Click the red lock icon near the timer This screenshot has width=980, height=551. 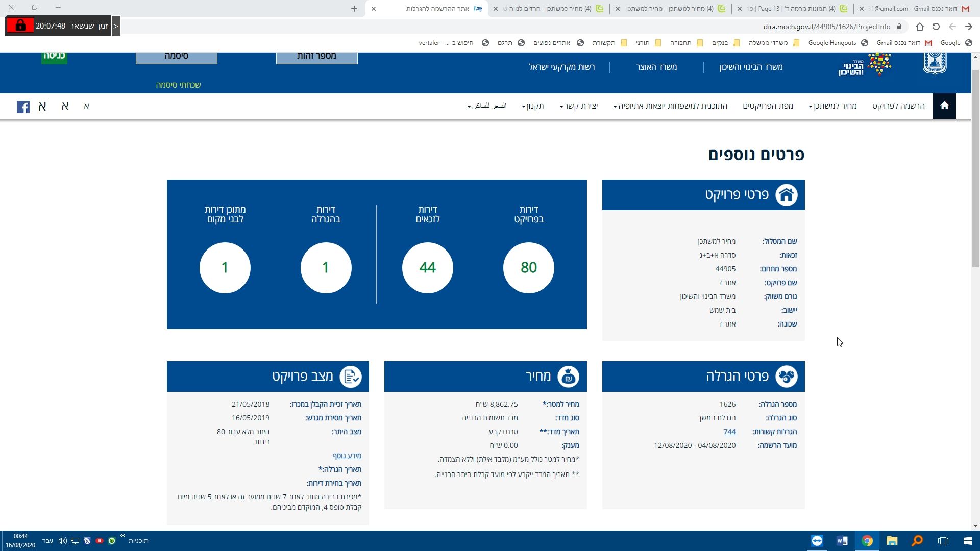[x=19, y=25]
